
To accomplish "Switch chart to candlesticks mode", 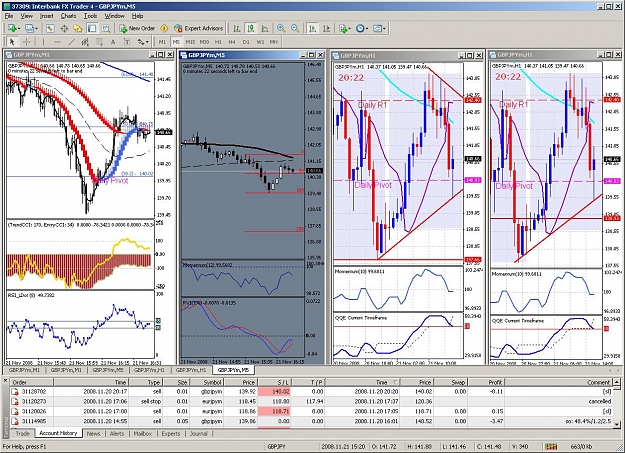I will [251, 28].
